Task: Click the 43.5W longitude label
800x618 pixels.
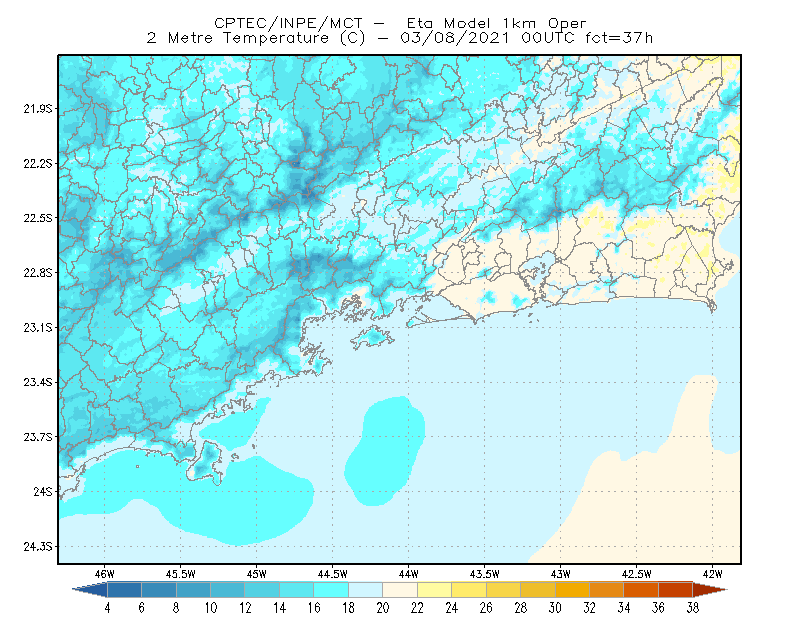Action: click(x=485, y=574)
